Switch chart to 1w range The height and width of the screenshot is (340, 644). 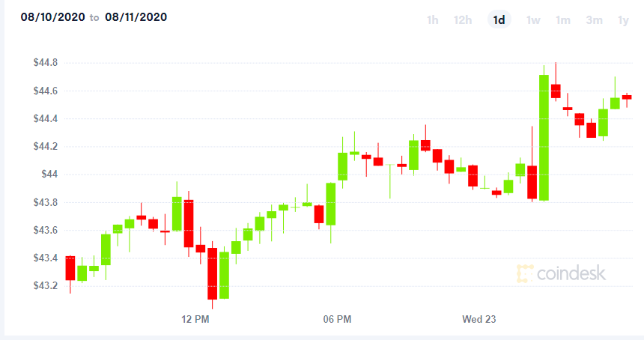[533, 19]
